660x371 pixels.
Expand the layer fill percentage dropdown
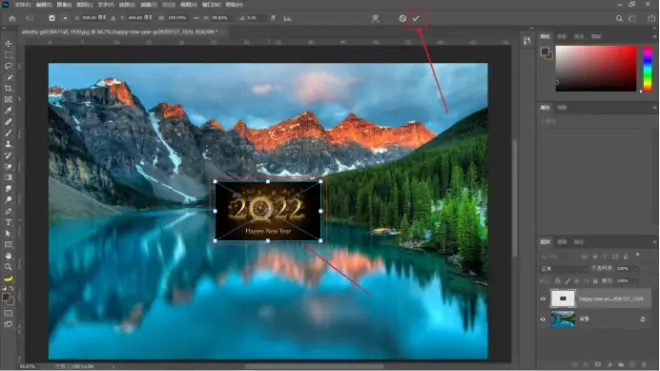tap(635, 281)
